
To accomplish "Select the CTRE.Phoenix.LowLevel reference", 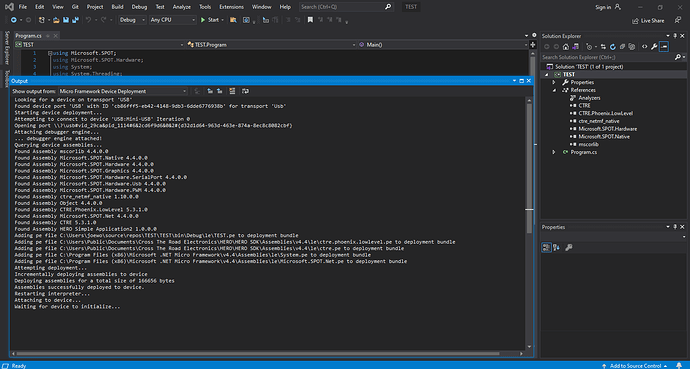I will click(606, 113).
